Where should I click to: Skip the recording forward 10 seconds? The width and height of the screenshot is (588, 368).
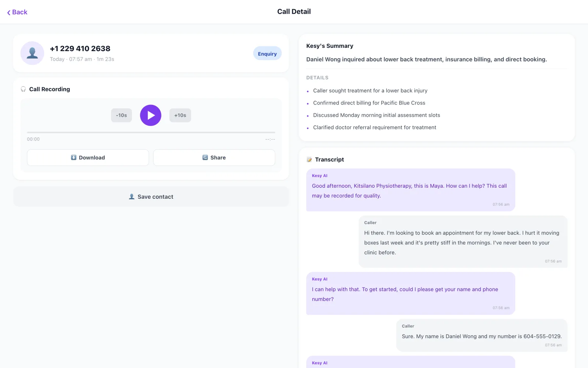click(x=180, y=115)
